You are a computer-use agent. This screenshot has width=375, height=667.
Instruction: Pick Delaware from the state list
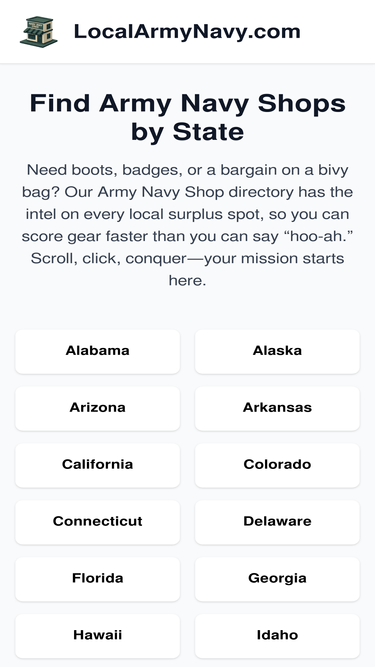(277, 522)
